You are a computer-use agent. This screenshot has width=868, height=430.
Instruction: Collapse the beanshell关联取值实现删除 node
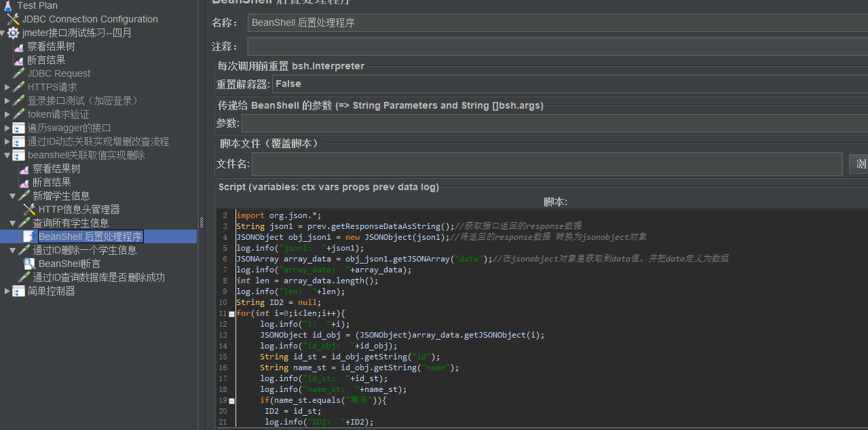7,155
